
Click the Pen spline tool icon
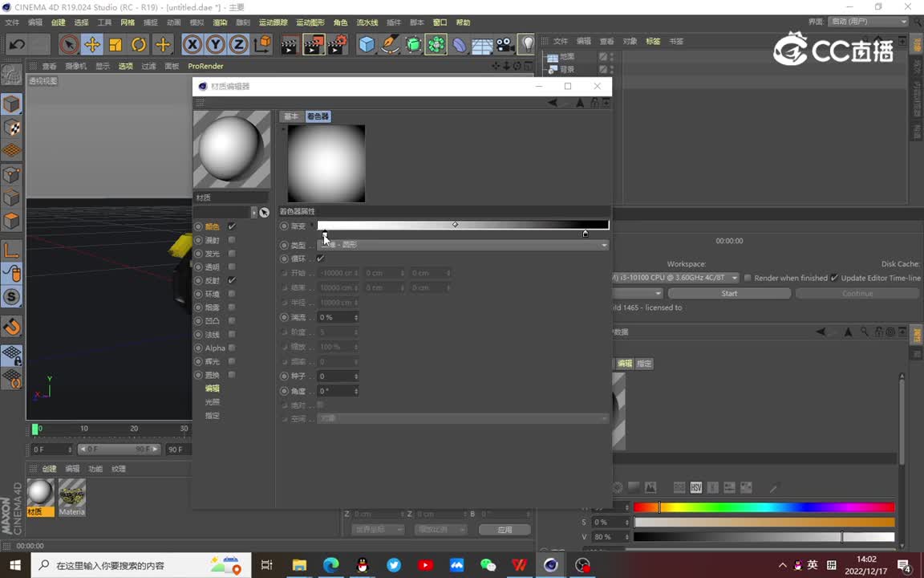click(x=390, y=45)
